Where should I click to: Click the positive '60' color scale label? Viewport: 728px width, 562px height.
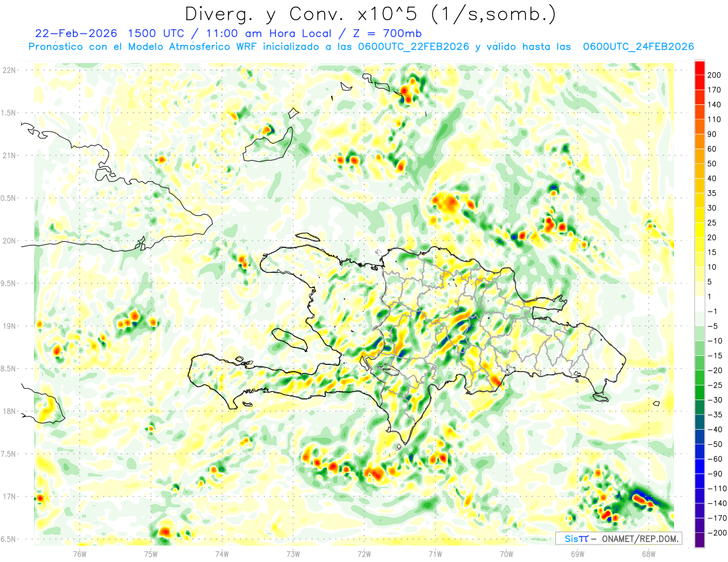click(x=712, y=149)
